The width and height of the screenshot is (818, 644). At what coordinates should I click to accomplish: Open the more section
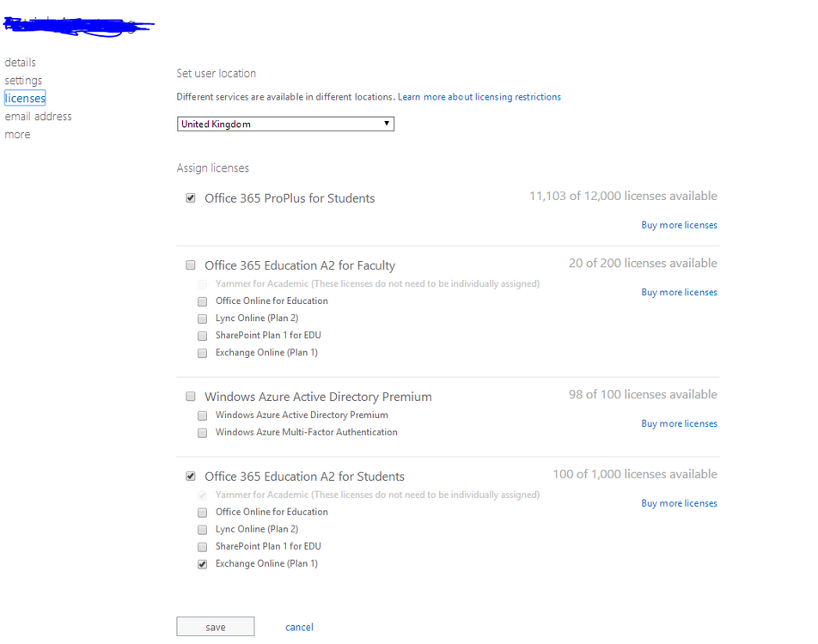(x=18, y=135)
